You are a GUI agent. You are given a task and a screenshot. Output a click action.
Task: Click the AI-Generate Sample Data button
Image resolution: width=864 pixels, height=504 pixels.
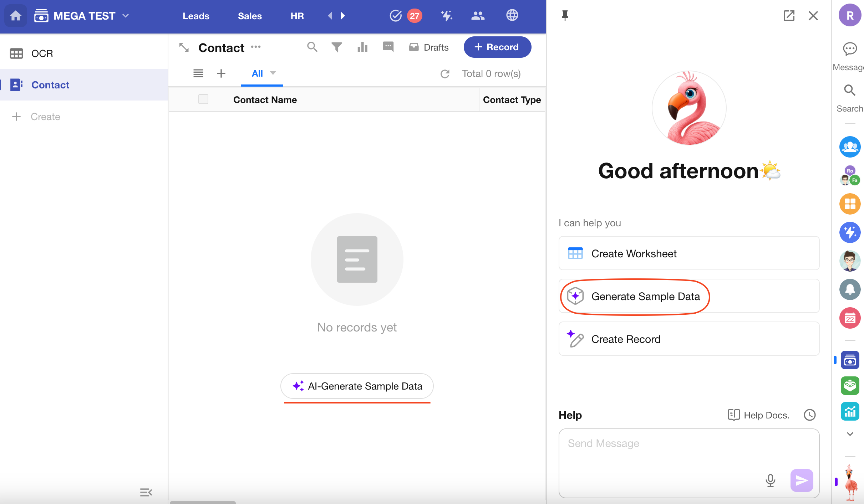click(x=357, y=386)
